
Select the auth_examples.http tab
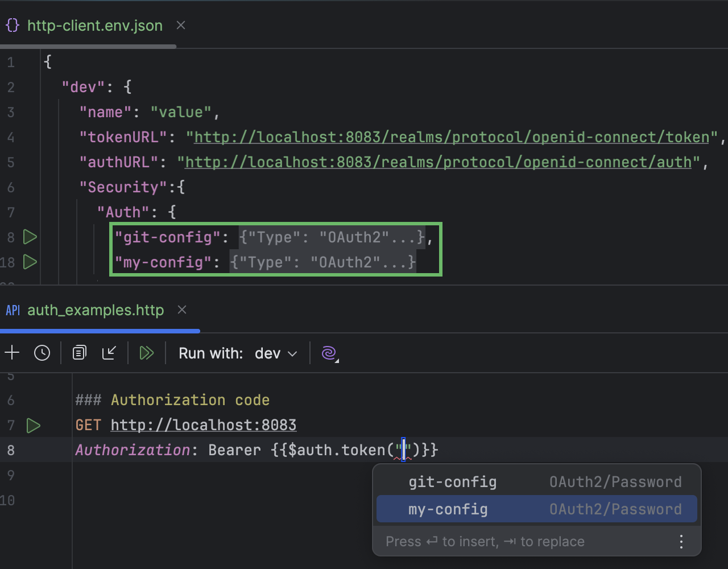(96, 310)
